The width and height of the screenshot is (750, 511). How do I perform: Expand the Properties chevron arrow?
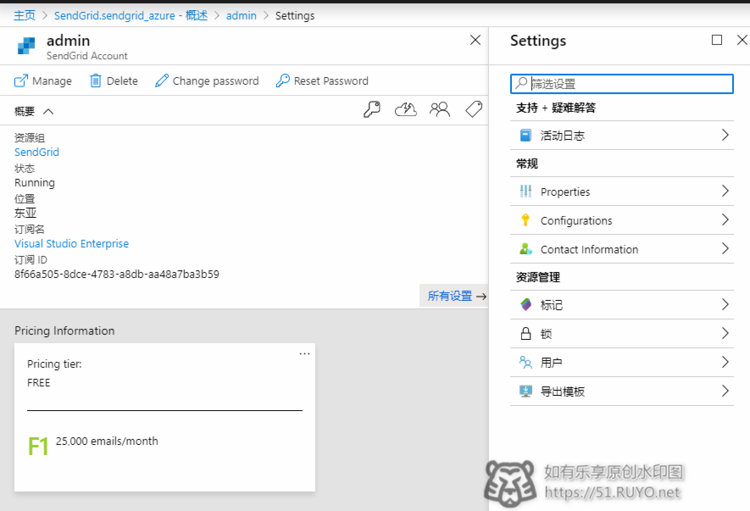pyautogui.click(x=725, y=191)
